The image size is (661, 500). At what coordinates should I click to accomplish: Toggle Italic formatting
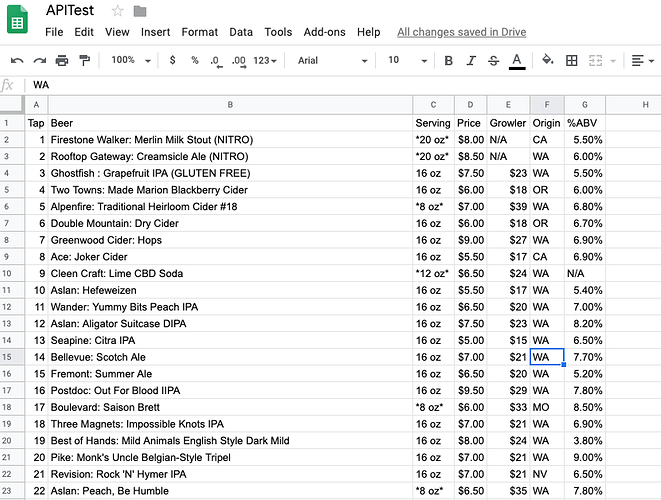pyautogui.click(x=471, y=61)
